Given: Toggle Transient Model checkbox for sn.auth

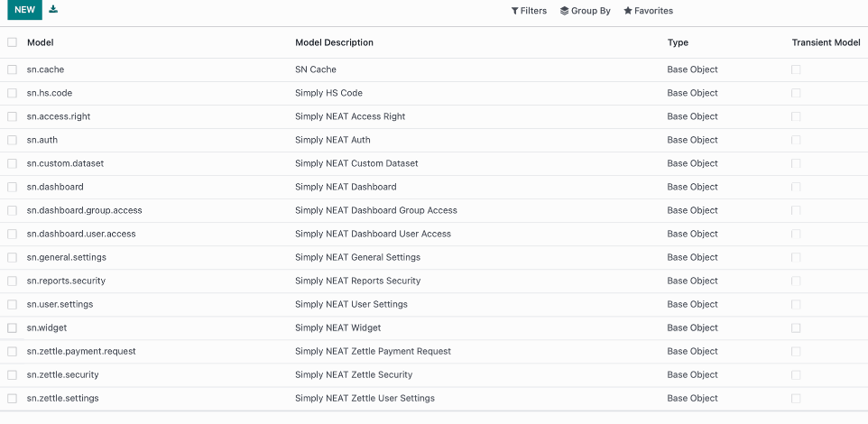Looking at the screenshot, I should 796,140.
